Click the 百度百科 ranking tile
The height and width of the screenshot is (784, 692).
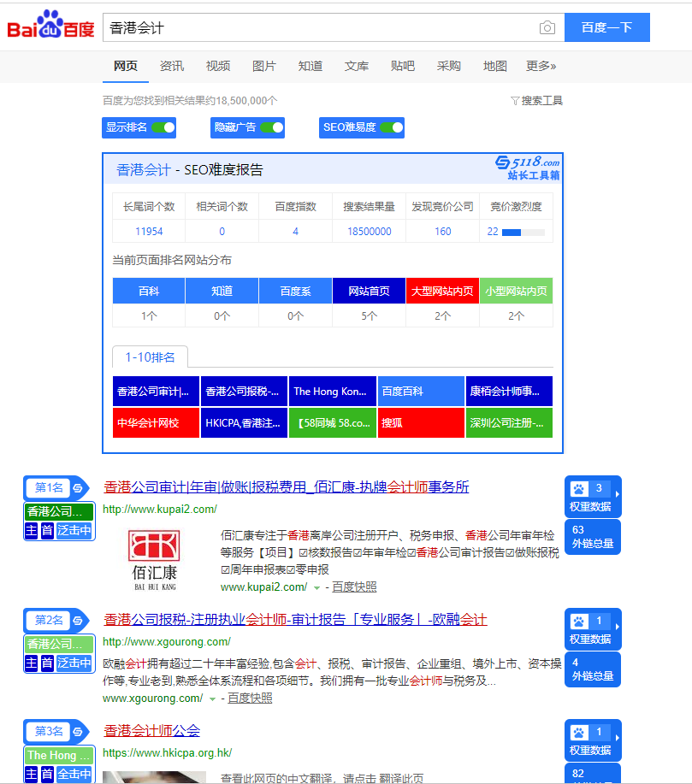(x=422, y=391)
